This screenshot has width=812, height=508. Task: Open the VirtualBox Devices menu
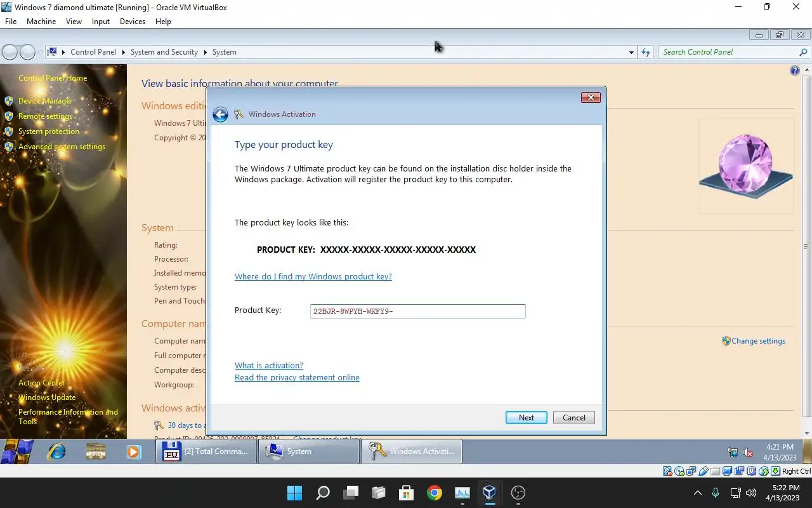(x=133, y=22)
